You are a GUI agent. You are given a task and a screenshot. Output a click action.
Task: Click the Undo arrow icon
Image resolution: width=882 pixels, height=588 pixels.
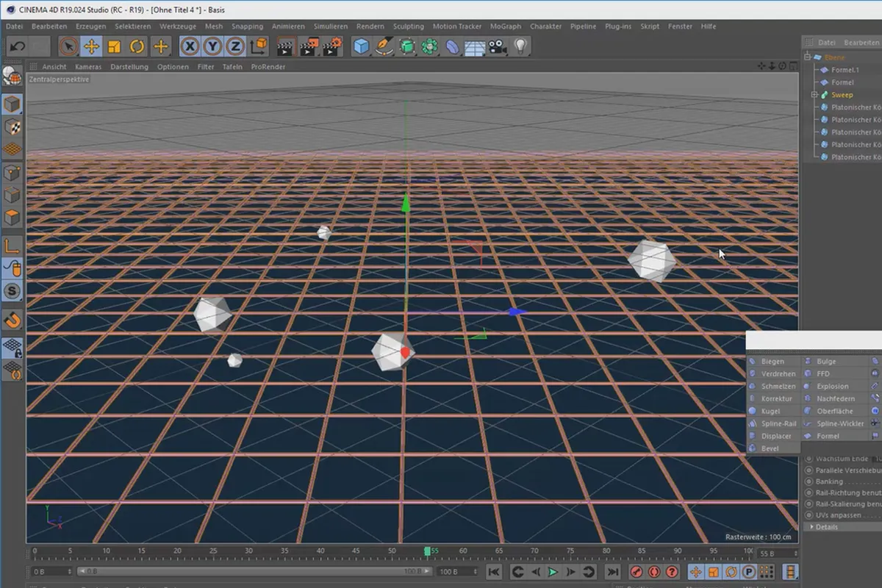[18, 46]
